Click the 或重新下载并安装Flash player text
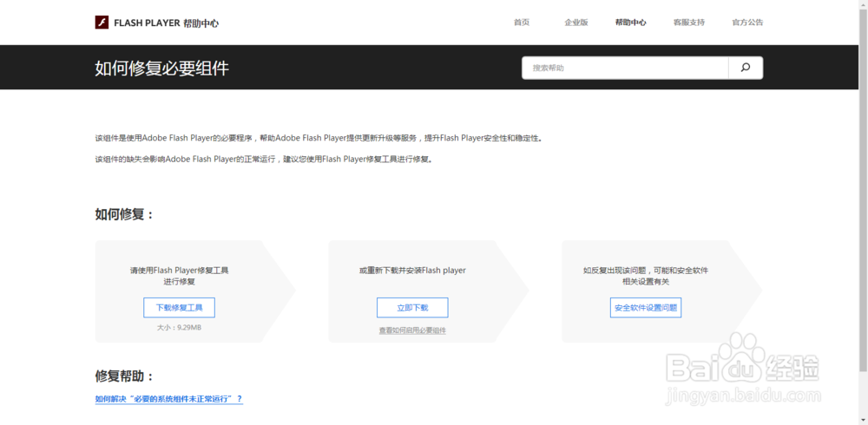868x425 pixels. (412, 271)
